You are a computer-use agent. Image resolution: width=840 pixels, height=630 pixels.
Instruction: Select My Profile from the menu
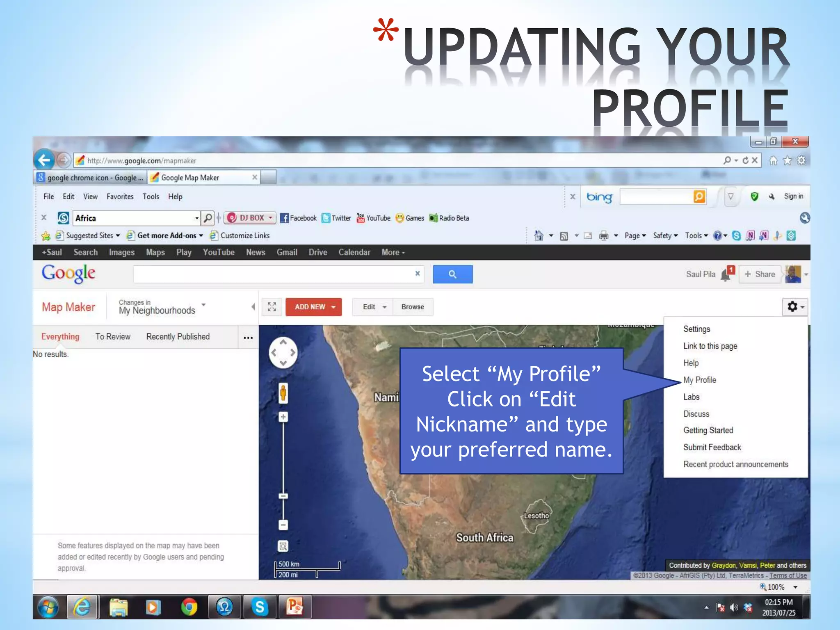click(699, 380)
